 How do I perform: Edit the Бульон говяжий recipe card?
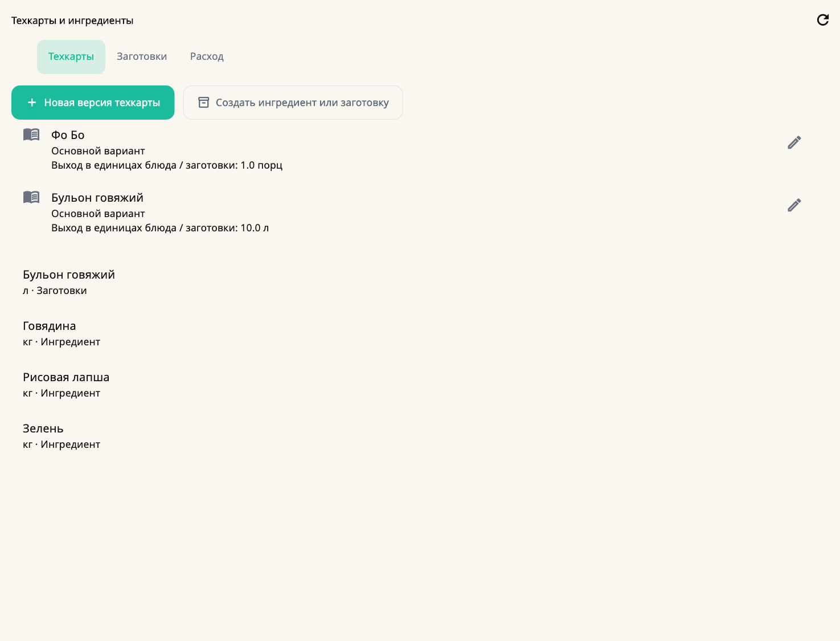(x=794, y=205)
